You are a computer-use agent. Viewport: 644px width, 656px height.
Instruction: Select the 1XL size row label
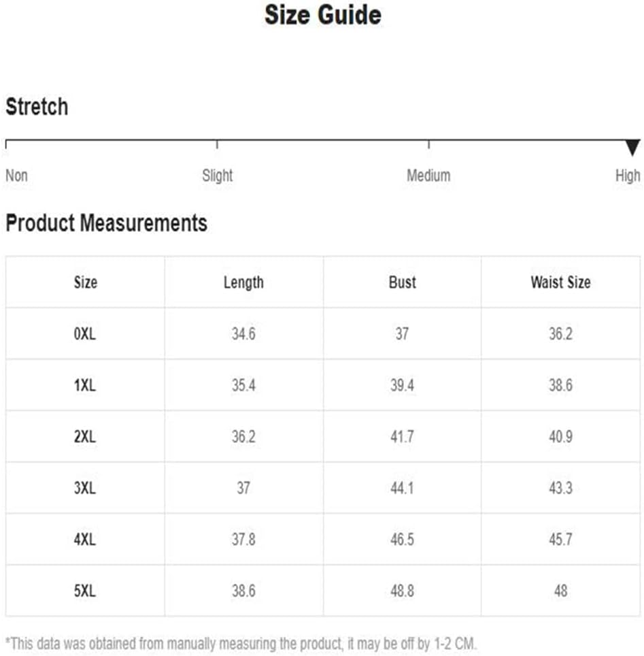85,385
